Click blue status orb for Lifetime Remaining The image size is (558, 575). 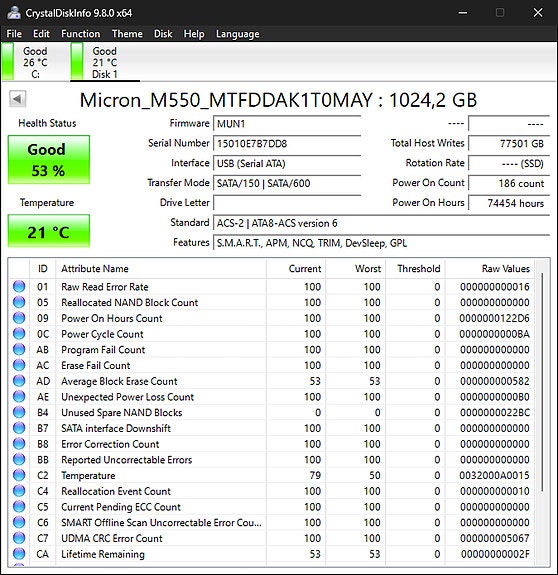19,554
